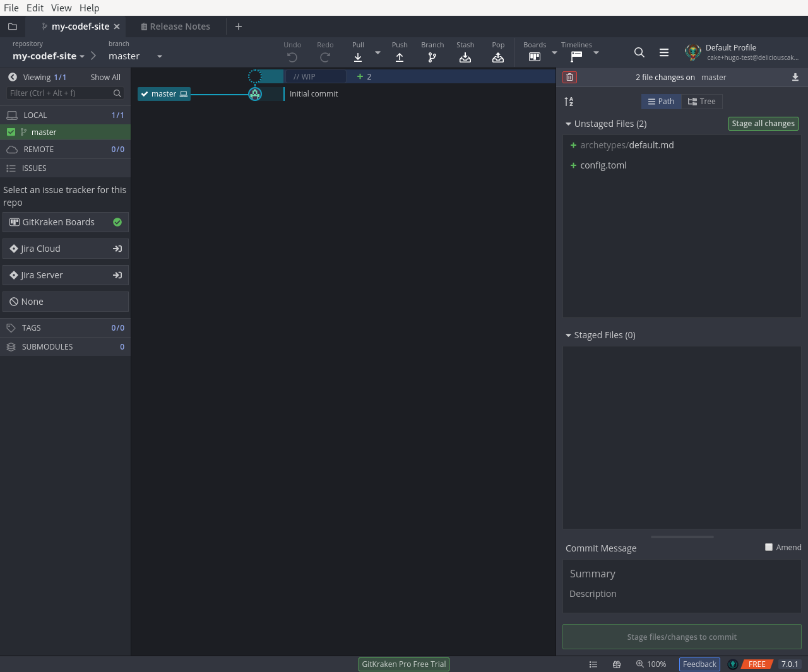Screen dimensions: 808x672
Task: Click the gift icon in status bar
Action: (617, 664)
